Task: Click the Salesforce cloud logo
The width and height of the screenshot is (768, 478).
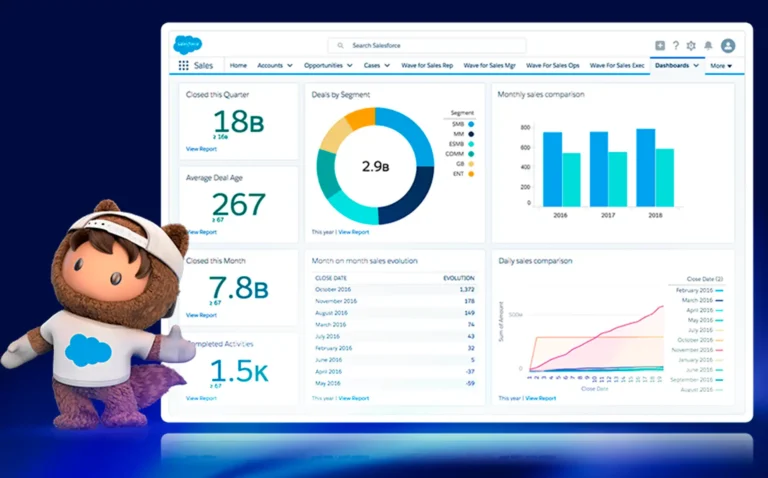Action: [x=188, y=45]
